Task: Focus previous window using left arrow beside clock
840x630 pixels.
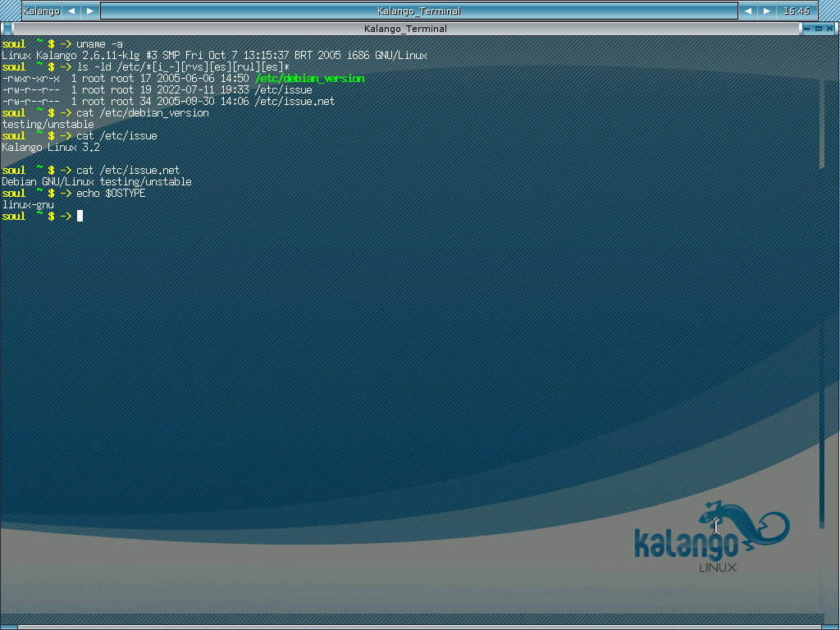Action: click(748, 11)
